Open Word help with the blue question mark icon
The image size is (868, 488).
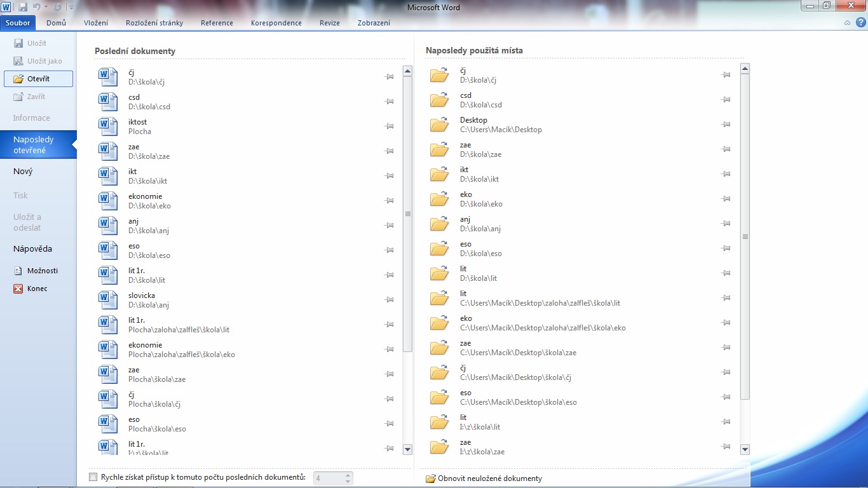click(860, 22)
